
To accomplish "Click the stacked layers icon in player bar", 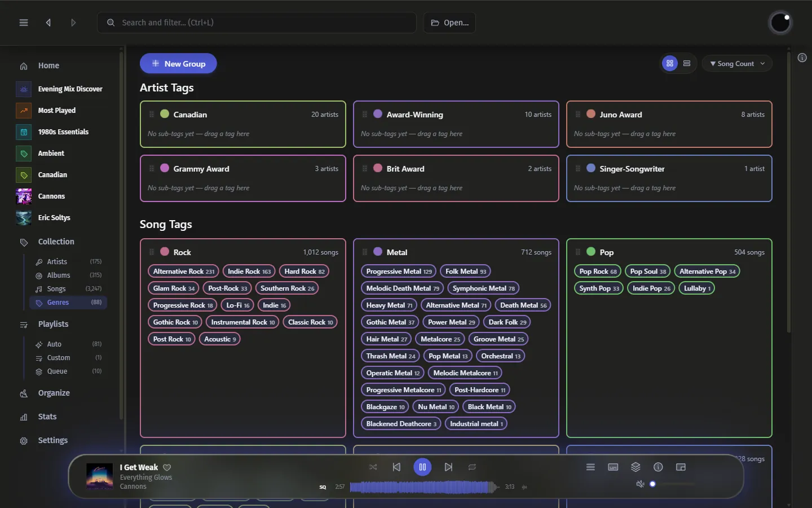I will click(x=636, y=467).
